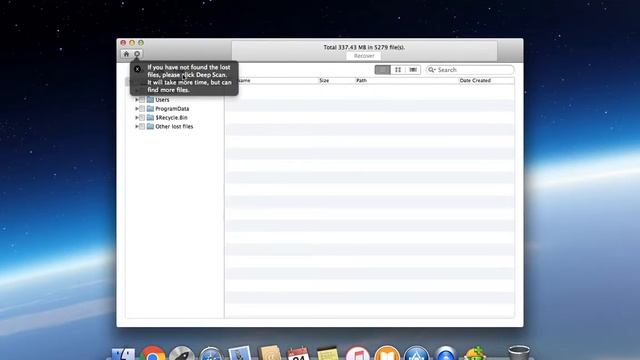This screenshot has width=640, height=360.
Task: Switch to list view mode
Action: click(x=382, y=70)
